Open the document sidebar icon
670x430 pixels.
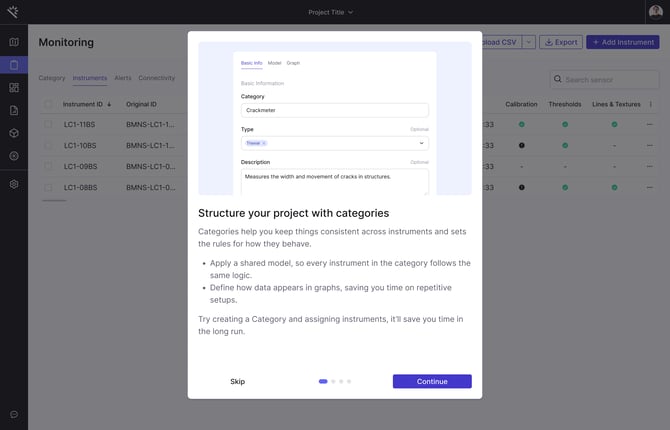pyautogui.click(x=14, y=110)
